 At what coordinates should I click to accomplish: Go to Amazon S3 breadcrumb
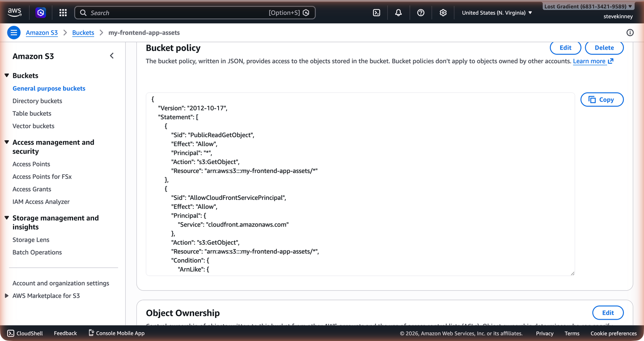pyautogui.click(x=42, y=33)
